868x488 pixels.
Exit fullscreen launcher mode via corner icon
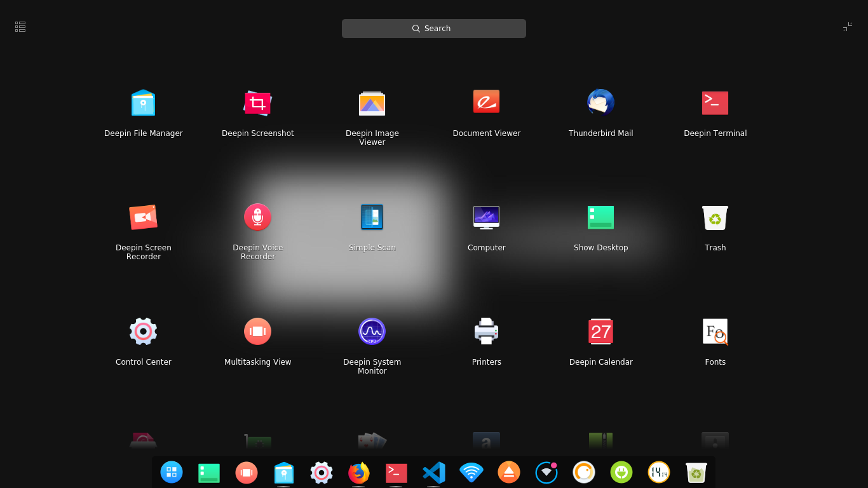(848, 27)
